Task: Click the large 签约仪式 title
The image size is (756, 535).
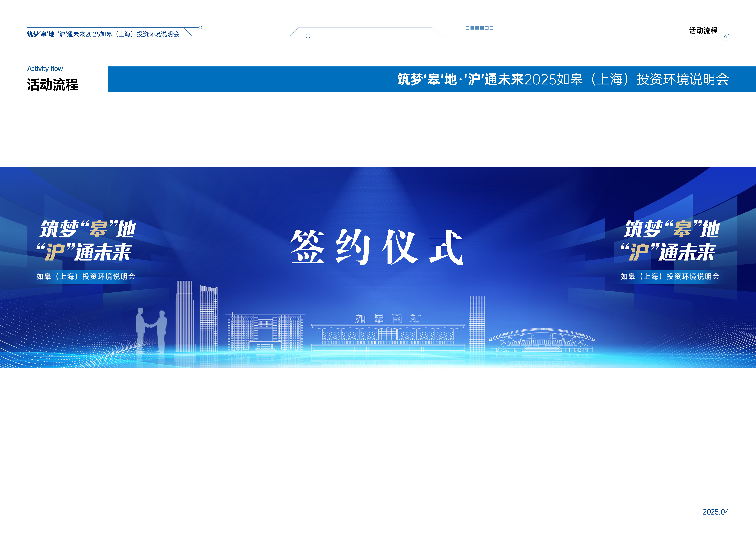Action: click(377, 247)
